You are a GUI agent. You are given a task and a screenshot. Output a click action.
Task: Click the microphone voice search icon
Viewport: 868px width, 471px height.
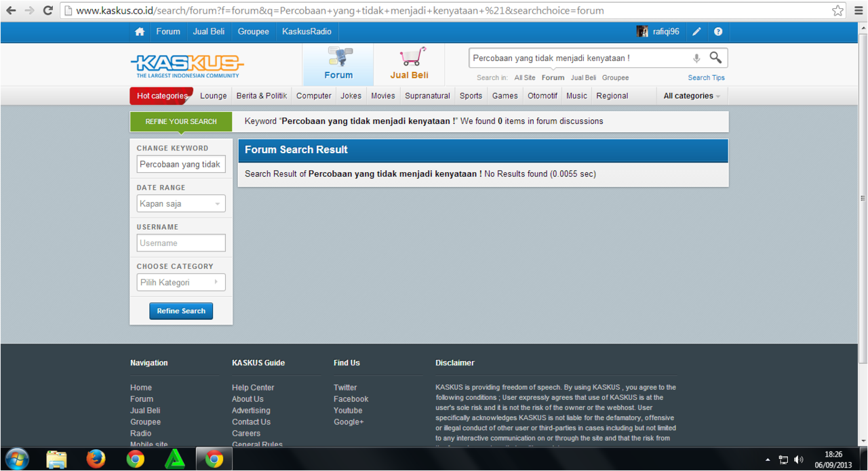point(696,58)
